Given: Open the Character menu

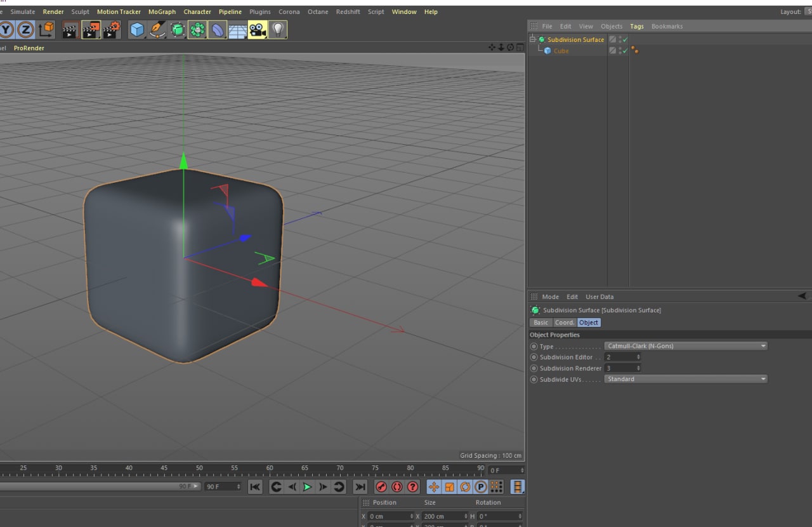Looking at the screenshot, I should tap(197, 11).
